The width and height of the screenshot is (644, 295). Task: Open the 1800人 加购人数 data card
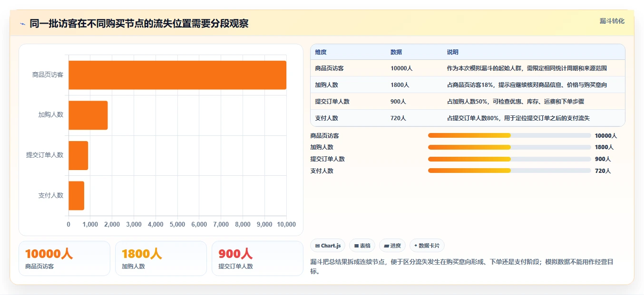tap(161, 258)
